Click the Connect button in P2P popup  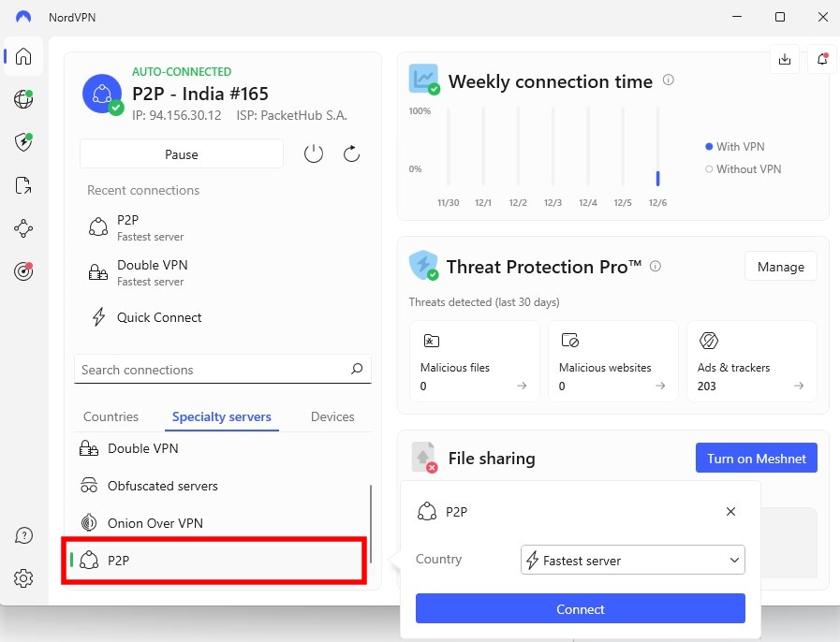(581, 609)
